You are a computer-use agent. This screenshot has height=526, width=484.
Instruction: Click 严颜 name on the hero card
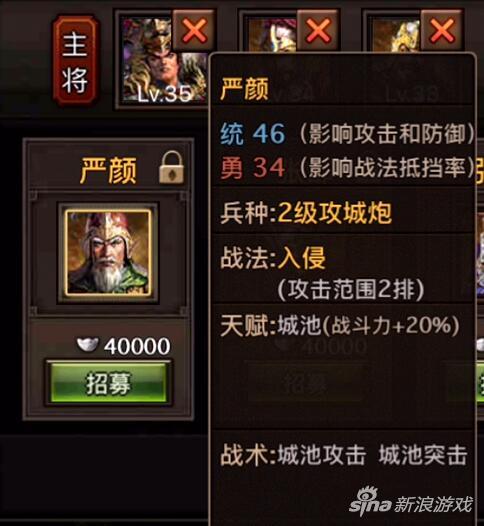point(108,170)
